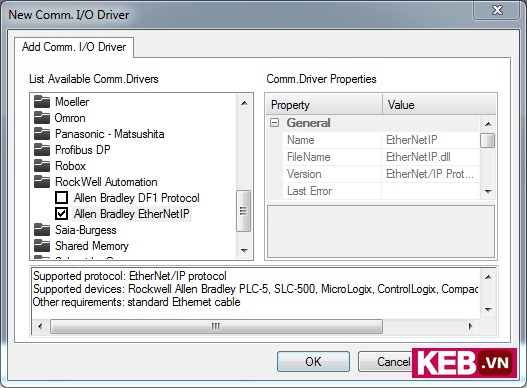Select the Moeller driver entry
This screenshot has height=388, width=527.
click(x=72, y=102)
